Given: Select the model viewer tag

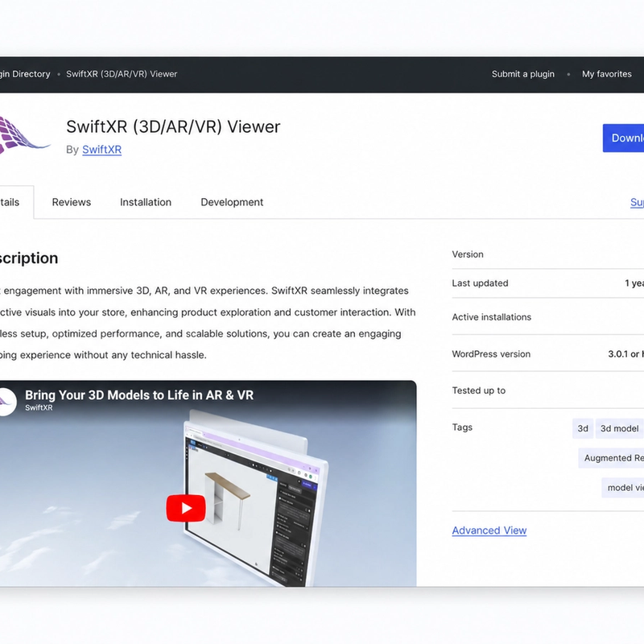Looking at the screenshot, I should point(622,488).
